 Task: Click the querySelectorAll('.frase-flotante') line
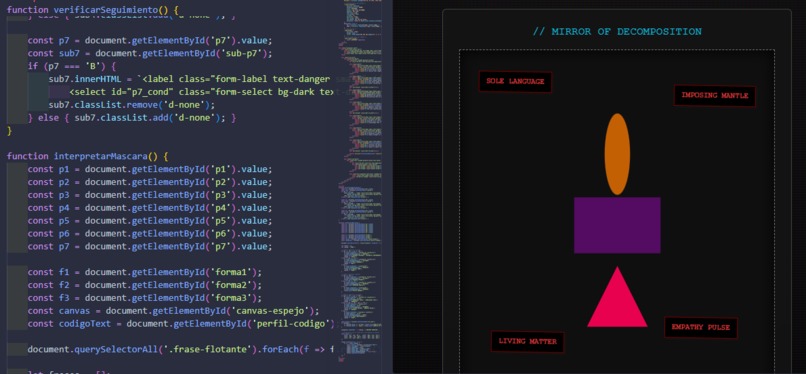coord(180,349)
